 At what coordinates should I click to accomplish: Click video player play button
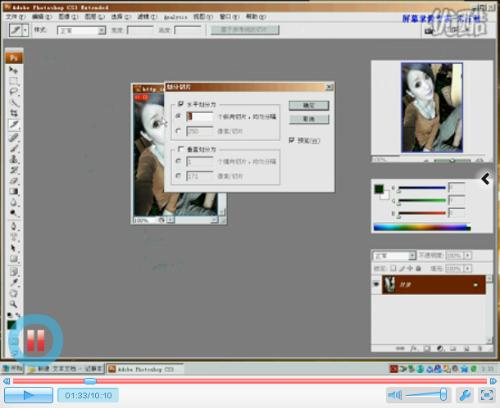pyautogui.click(x=29, y=395)
